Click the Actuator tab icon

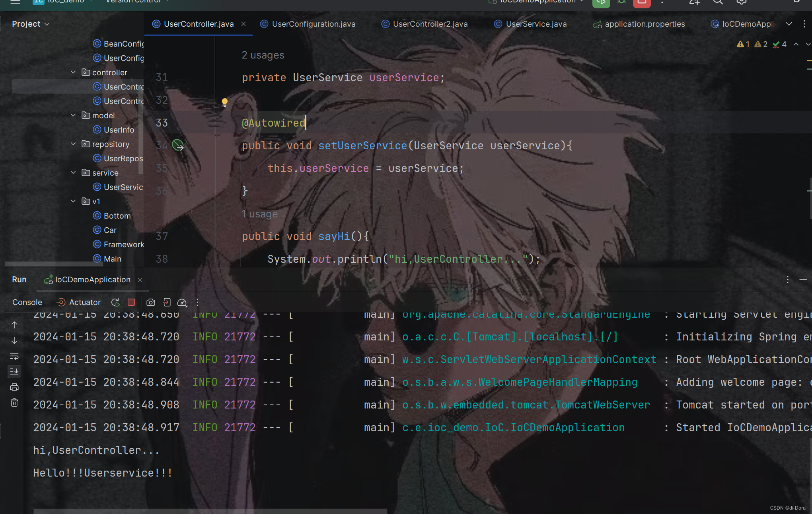click(x=61, y=303)
